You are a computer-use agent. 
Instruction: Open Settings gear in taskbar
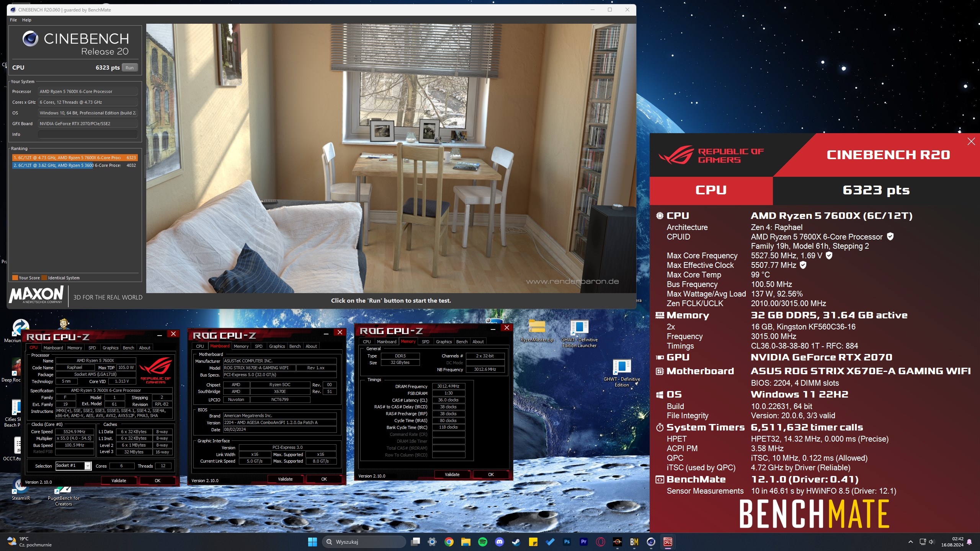pyautogui.click(x=432, y=542)
